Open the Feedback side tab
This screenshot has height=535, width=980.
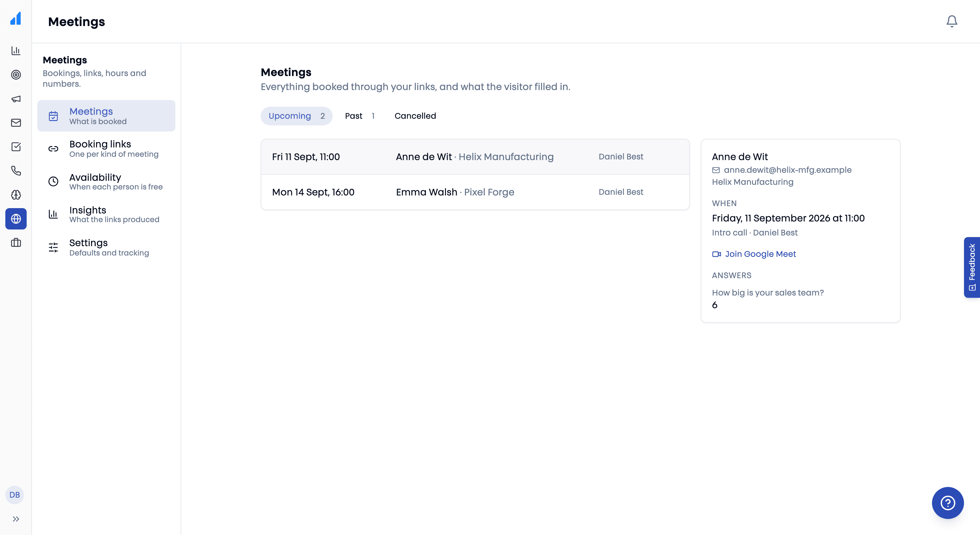tap(972, 267)
